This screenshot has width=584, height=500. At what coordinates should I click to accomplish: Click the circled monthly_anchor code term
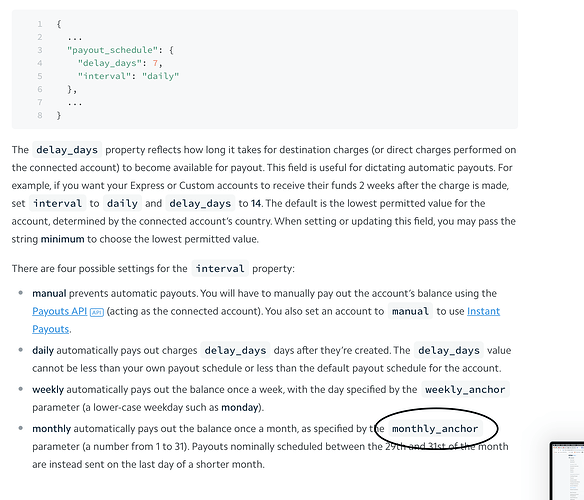pos(435,429)
